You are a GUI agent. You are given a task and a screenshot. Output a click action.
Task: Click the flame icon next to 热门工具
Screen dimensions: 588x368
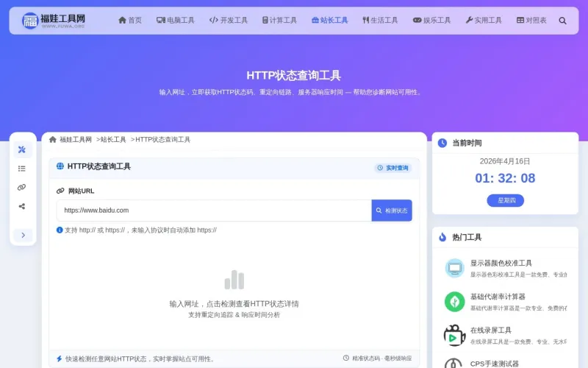(442, 237)
